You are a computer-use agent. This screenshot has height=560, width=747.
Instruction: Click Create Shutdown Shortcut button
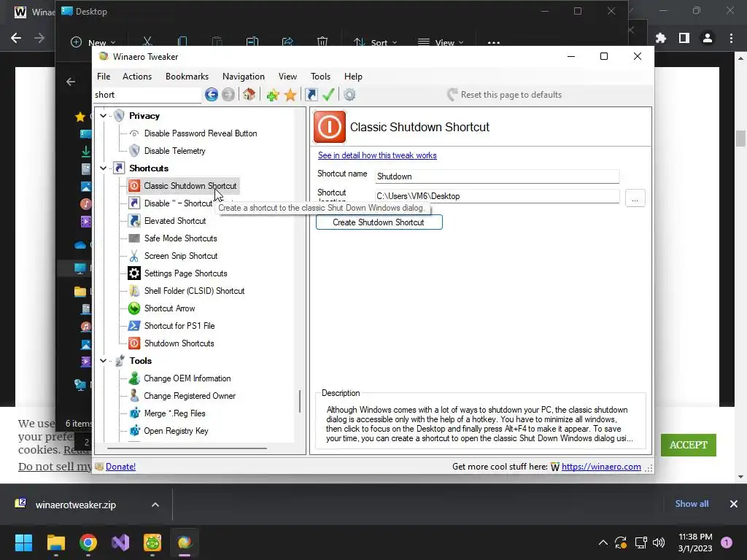379,222
